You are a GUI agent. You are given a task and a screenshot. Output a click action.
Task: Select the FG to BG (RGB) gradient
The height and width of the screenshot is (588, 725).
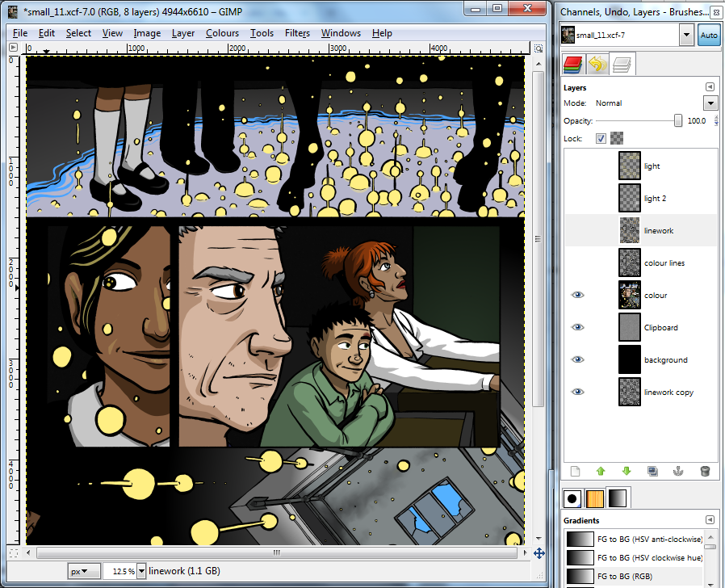633,577
